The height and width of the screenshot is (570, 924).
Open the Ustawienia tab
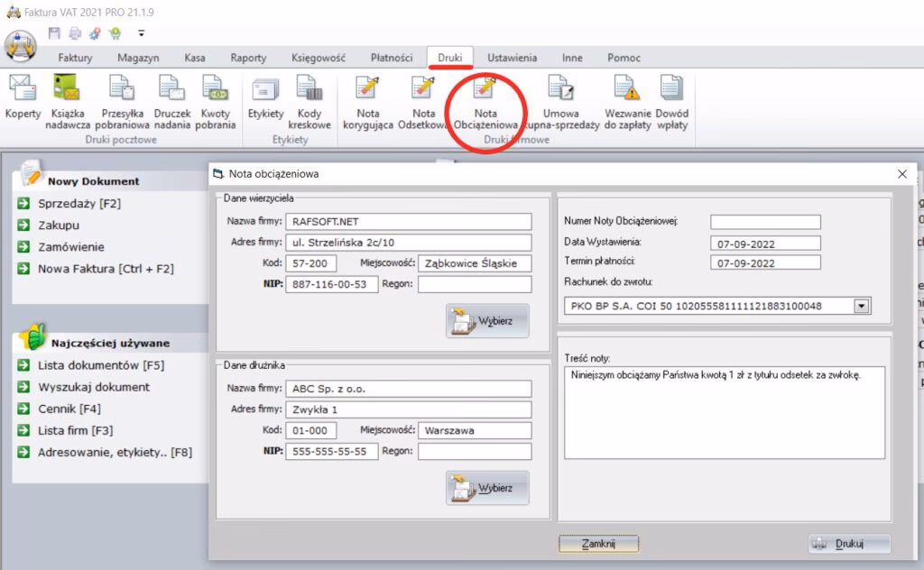[x=512, y=58]
